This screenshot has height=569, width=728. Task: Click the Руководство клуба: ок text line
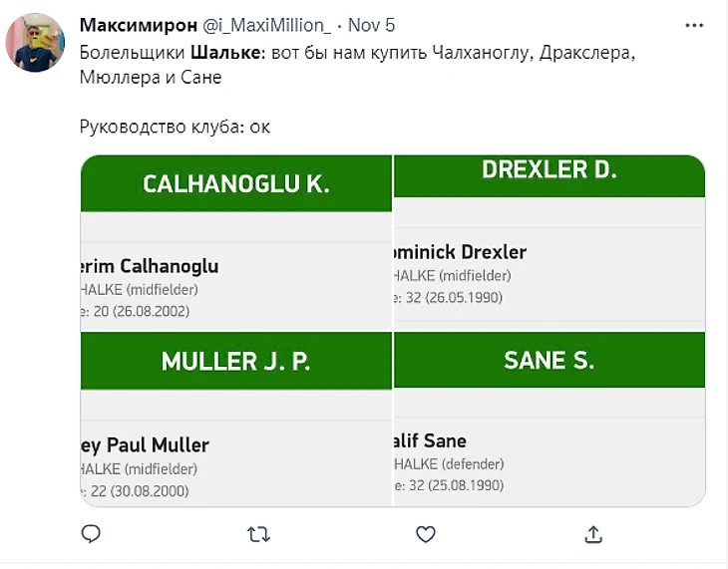(175, 128)
